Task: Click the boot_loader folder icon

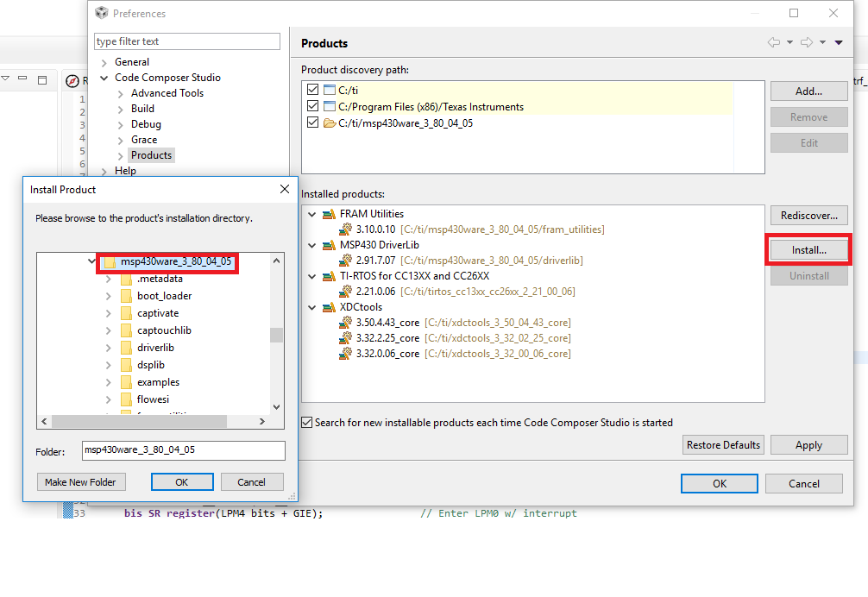Action: pos(126,296)
